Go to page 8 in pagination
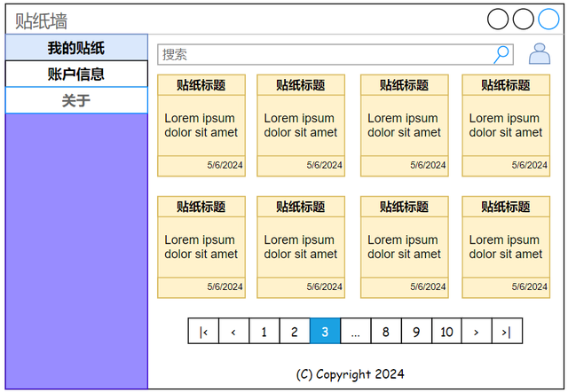568x392 pixels. click(x=386, y=331)
